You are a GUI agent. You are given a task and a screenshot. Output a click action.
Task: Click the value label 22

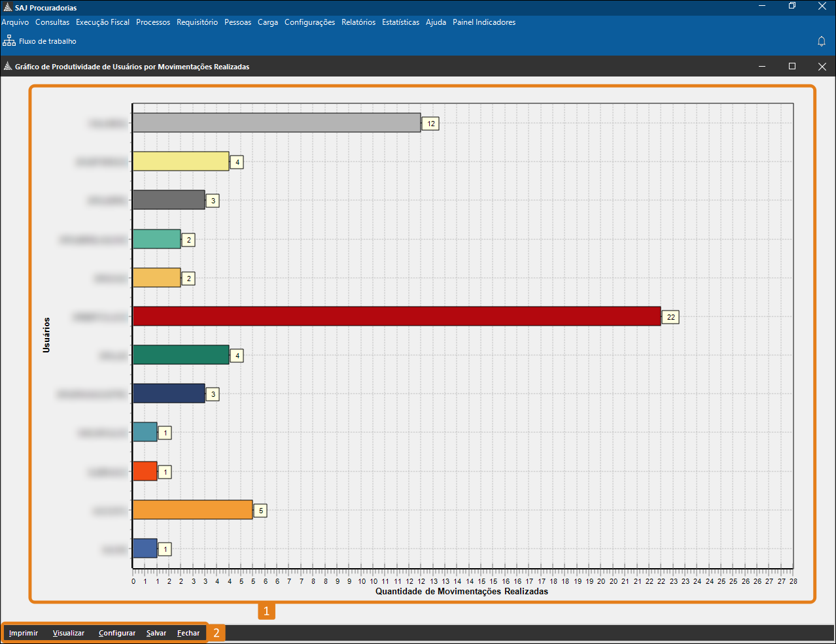pos(671,317)
